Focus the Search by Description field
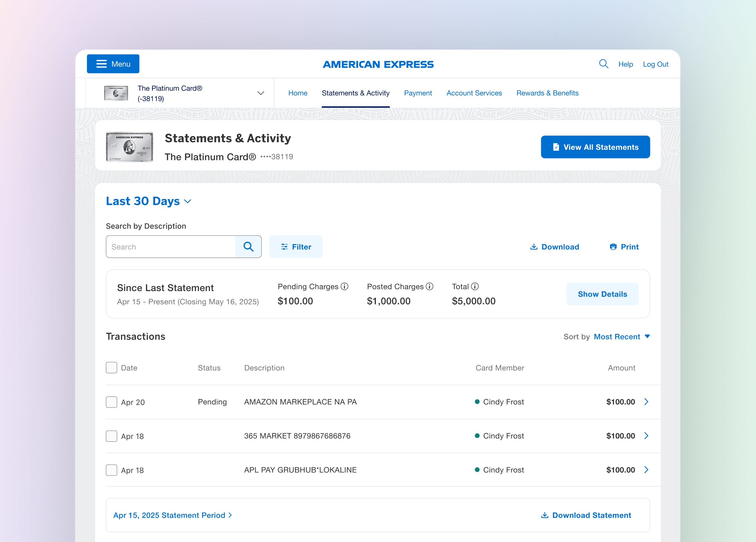 click(171, 247)
